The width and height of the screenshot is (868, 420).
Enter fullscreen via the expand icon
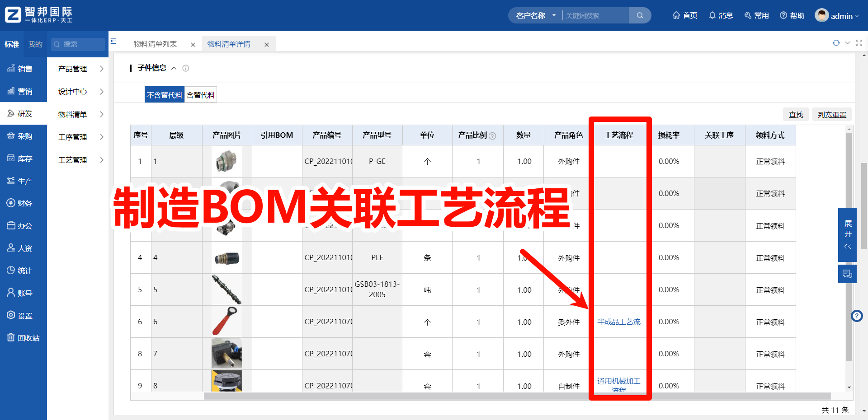pyautogui.click(x=859, y=43)
